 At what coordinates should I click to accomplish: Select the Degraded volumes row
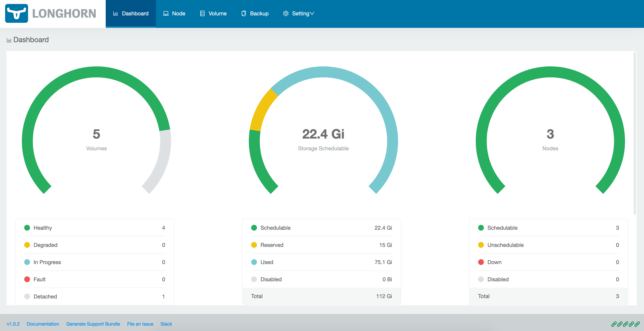click(95, 245)
